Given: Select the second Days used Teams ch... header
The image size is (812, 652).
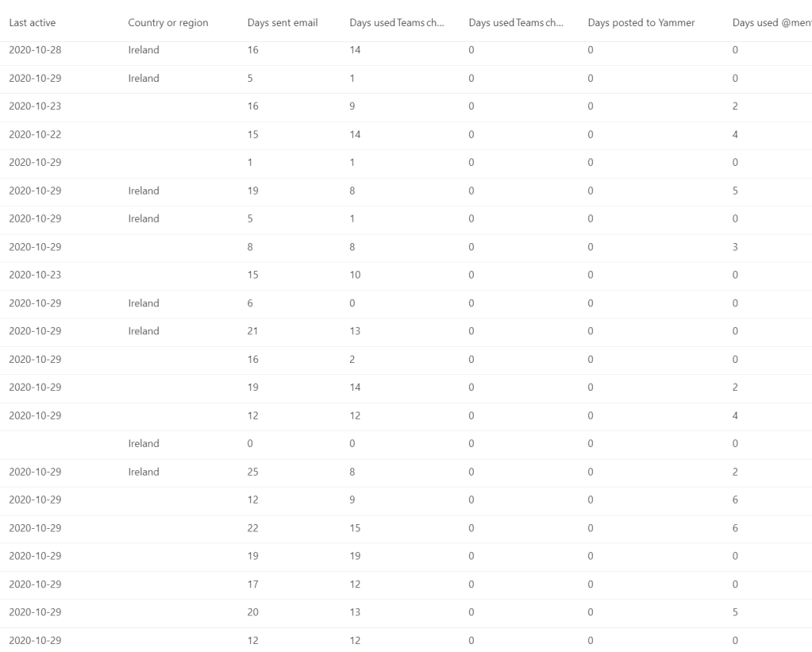Looking at the screenshot, I should point(516,23).
